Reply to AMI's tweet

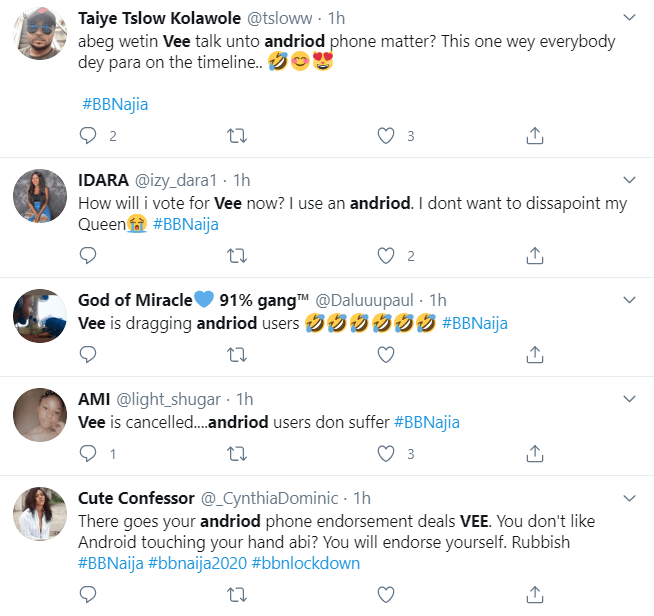[88, 453]
